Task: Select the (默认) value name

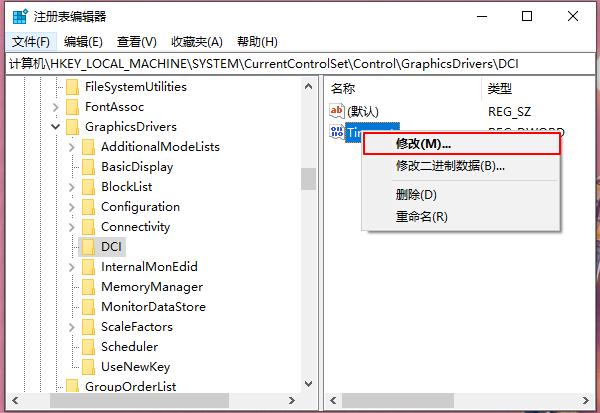Action: click(363, 111)
